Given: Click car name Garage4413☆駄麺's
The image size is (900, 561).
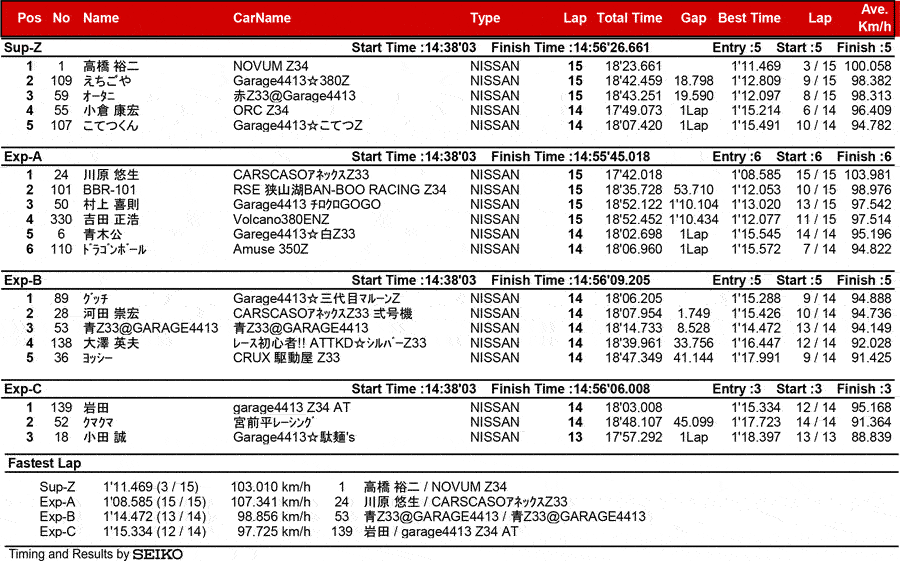Looking at the screenshot, I should pos(294,438).
